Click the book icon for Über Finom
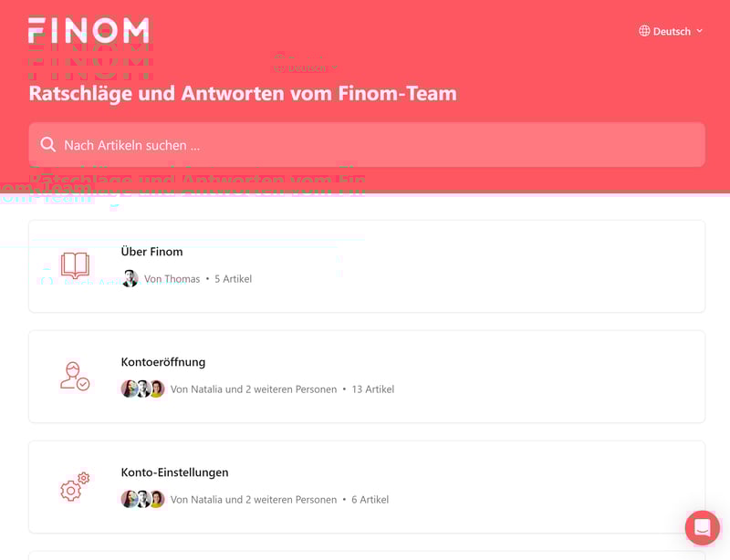Image resolution: width=730 pixels, height=560 pixels. coord(75,265)
